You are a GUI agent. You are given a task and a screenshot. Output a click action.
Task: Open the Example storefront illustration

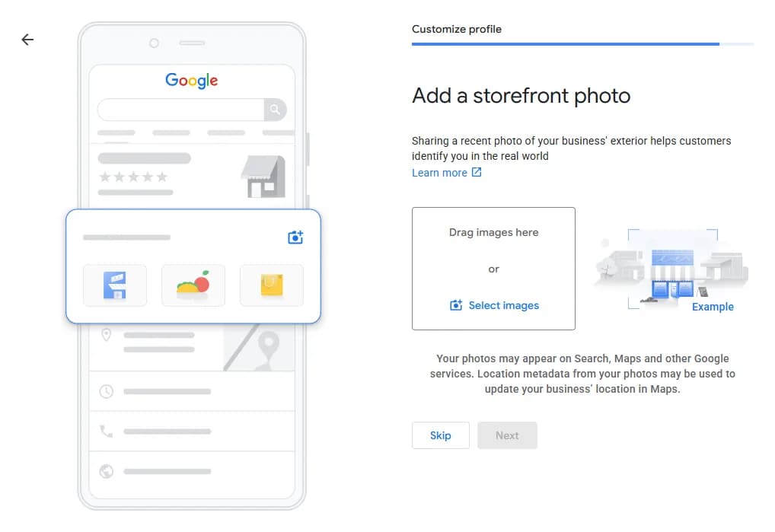671,269
